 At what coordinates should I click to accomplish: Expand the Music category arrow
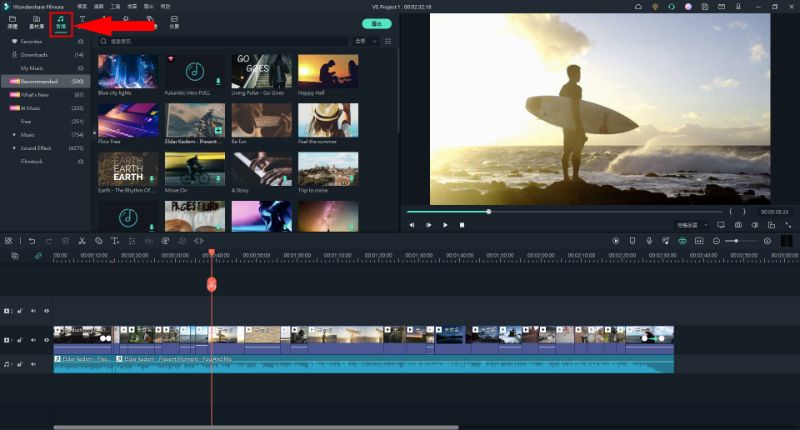[14, 135]
